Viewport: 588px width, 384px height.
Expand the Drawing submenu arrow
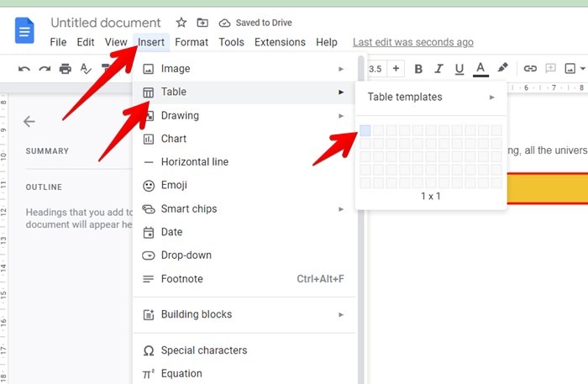[x=341, y=116]
